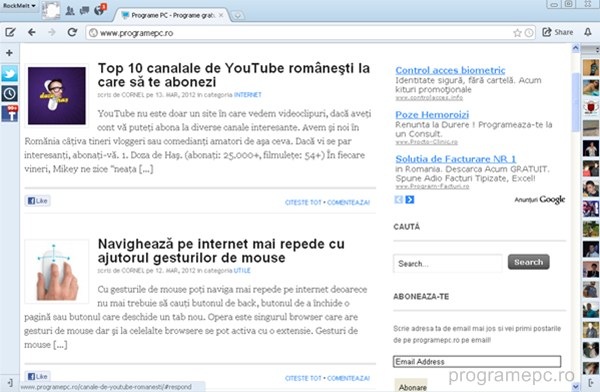Open a new tab with tab button
The height and width of the screenshot is (392, 600).
237,16
